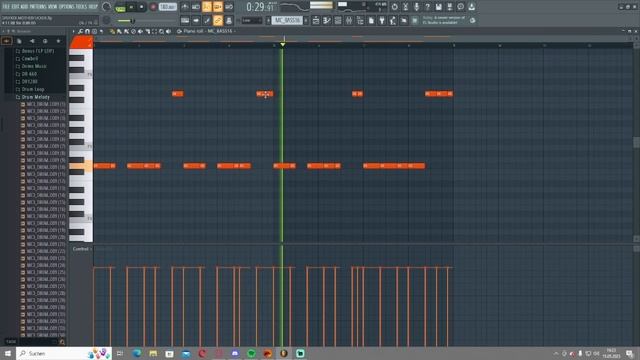
Task: Open the Control event editor dropdown
Action: 82,249
